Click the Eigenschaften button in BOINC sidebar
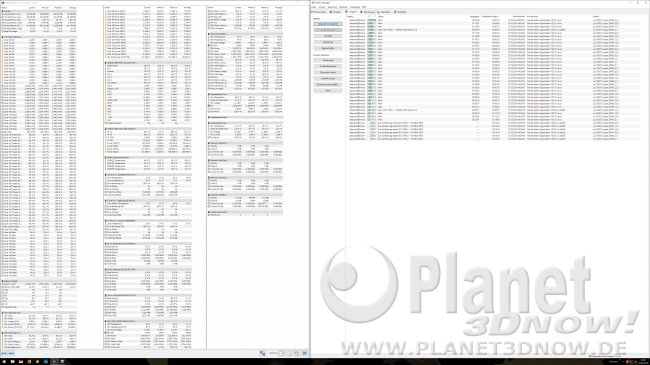650x365 pixels. coord(327,48)
